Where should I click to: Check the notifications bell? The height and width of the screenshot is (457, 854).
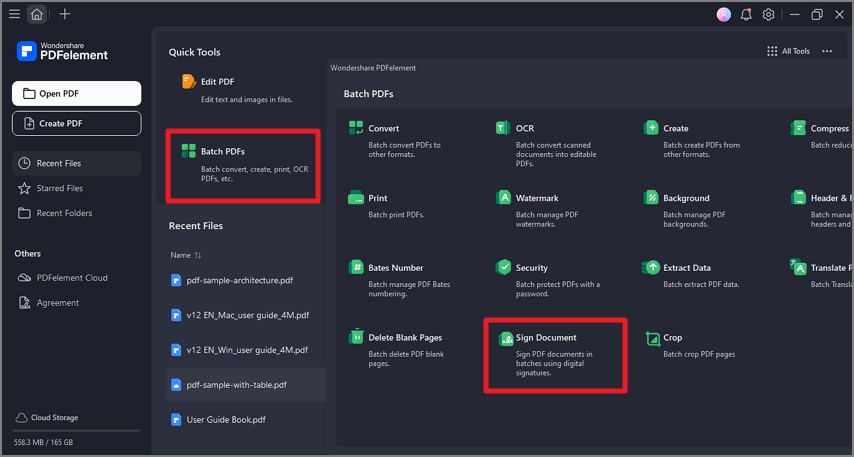click(x=746, y=15)
